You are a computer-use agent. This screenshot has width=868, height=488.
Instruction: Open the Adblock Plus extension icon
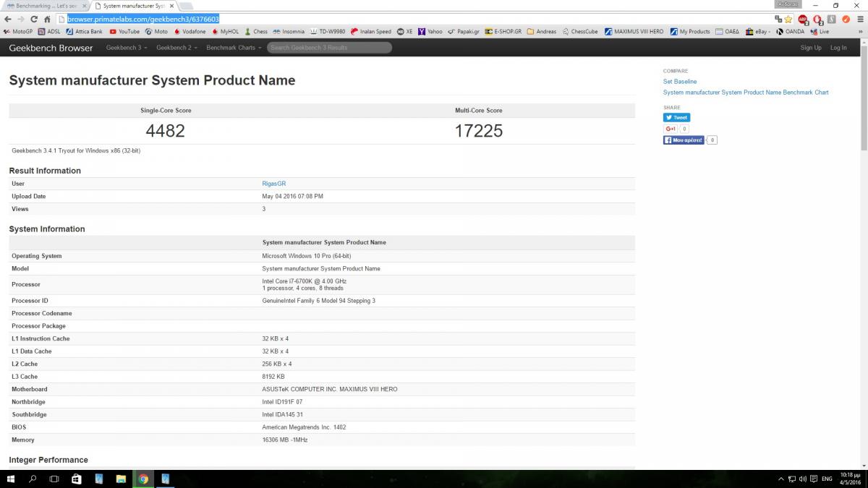coord(802,20)
